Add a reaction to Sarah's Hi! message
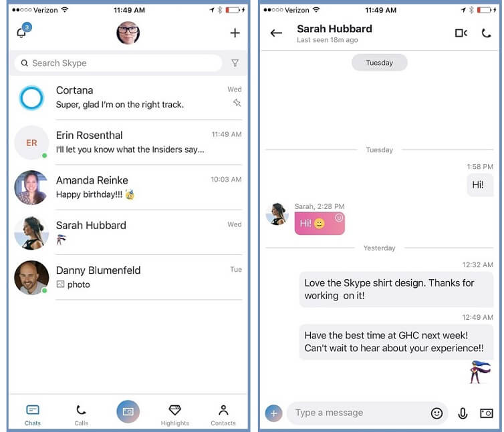This screenshot has width=504, height=432. tap(339, 218)
